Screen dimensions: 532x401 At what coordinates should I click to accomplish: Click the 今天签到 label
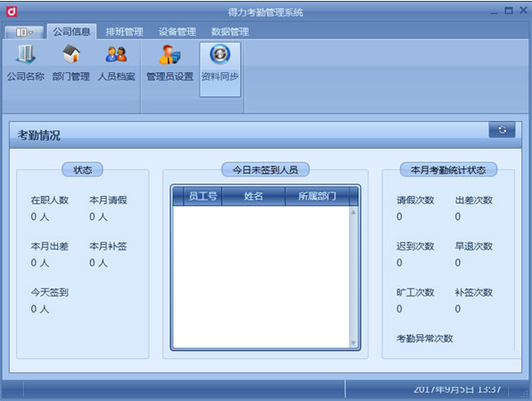pyautogui.click(x=50, y=292)
